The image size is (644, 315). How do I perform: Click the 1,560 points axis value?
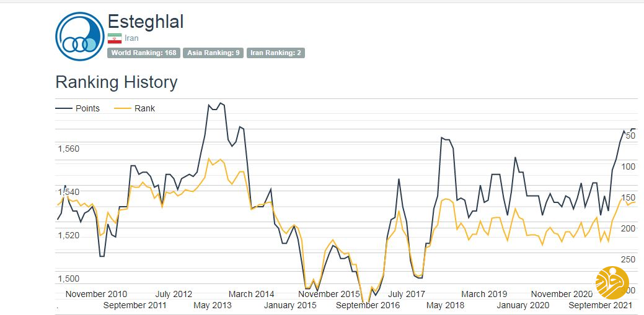68,149
